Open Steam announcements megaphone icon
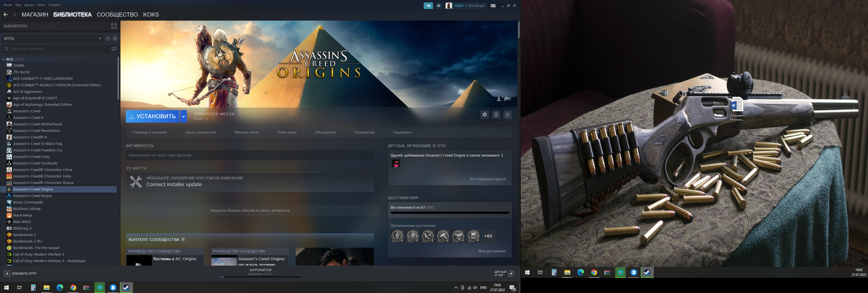 coord(428,6)
